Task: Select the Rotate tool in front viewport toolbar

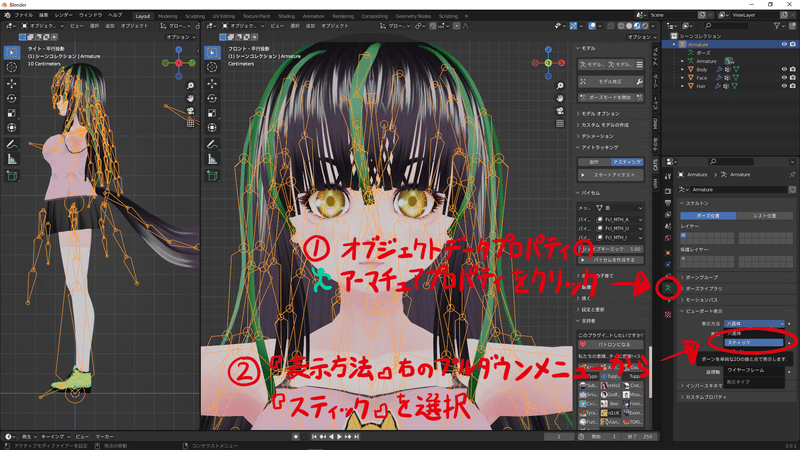Action: coord(212,98)
